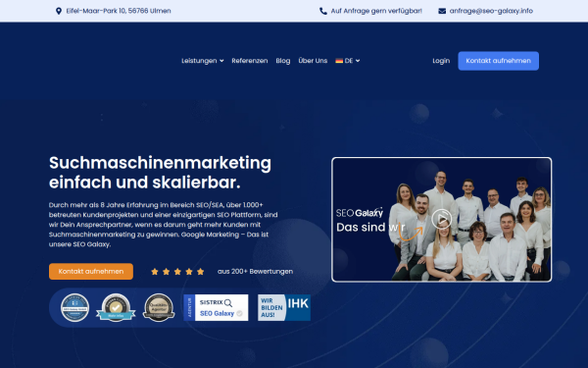The height and width of the screenshot is (368, 588).
Task: Click the anfrage@seo-galaxy.info email link
Action: (x=491, y=11)
